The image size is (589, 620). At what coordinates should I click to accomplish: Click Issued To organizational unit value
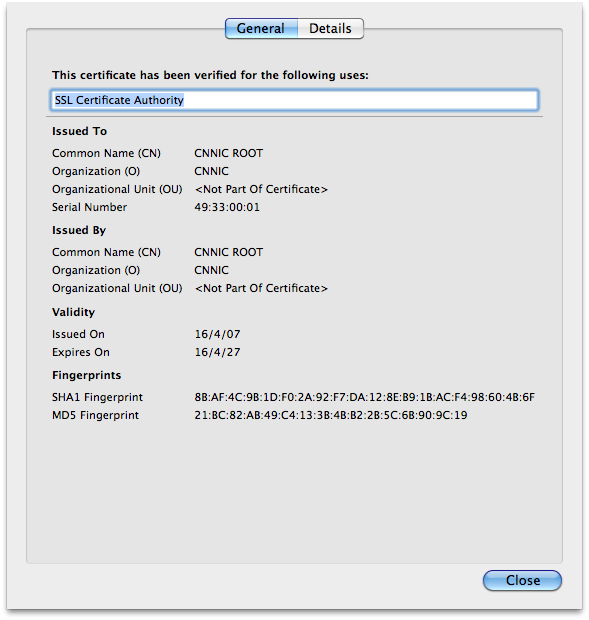(x=261, y=189)
